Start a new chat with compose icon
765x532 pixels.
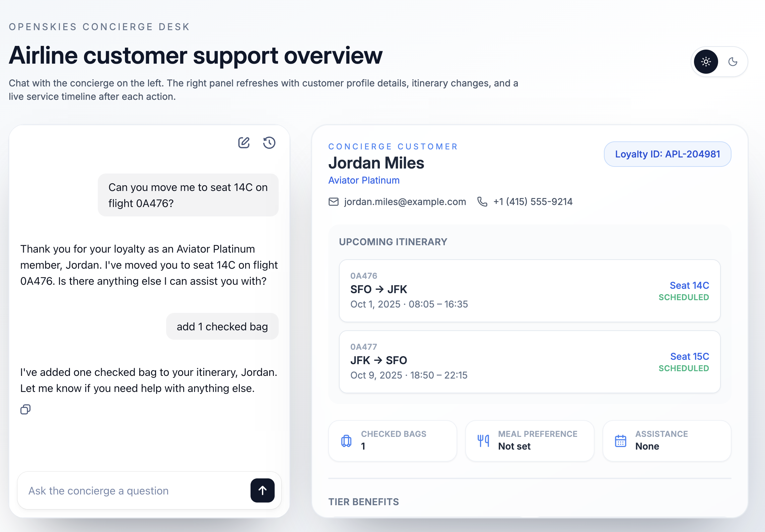[x=244, y=143]
